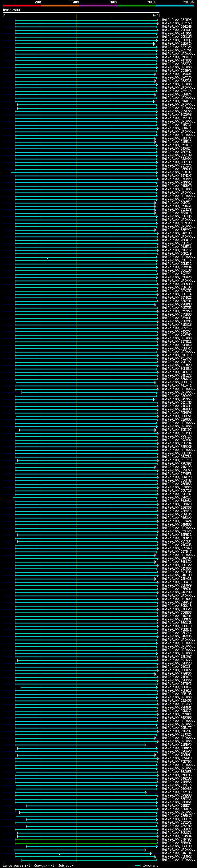Image resolution: width=197 pixels, height=868 pixels.
Task: Click hit label UniRef100_Q9USW5
Action: 176,37
